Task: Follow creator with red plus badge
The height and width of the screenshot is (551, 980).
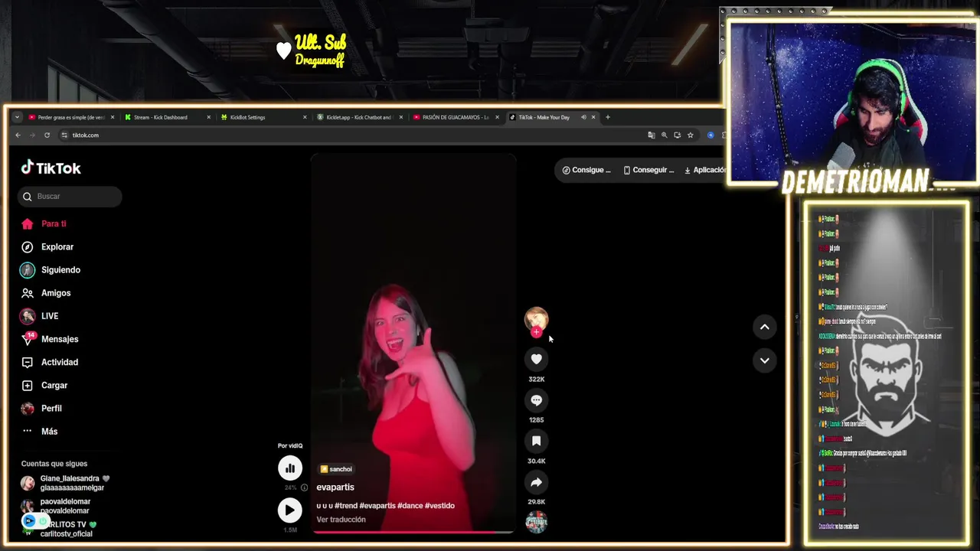Action: [536, 332]
